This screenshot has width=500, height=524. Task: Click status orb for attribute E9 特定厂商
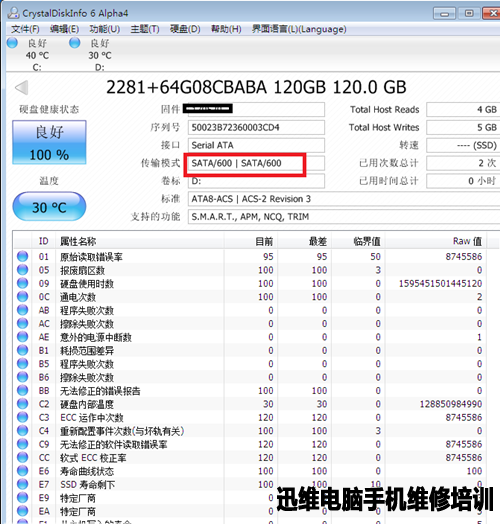pos(23,498)
